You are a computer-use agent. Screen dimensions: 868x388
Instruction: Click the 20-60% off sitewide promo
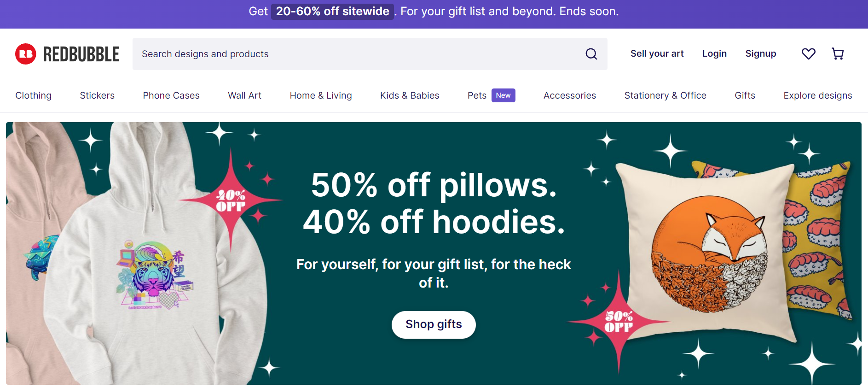[332, 11]
